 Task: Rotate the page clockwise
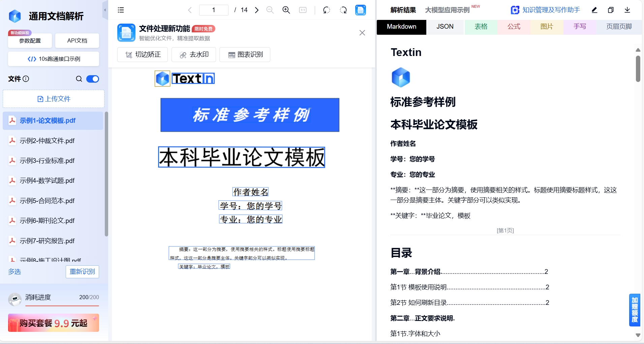point(343,10)
